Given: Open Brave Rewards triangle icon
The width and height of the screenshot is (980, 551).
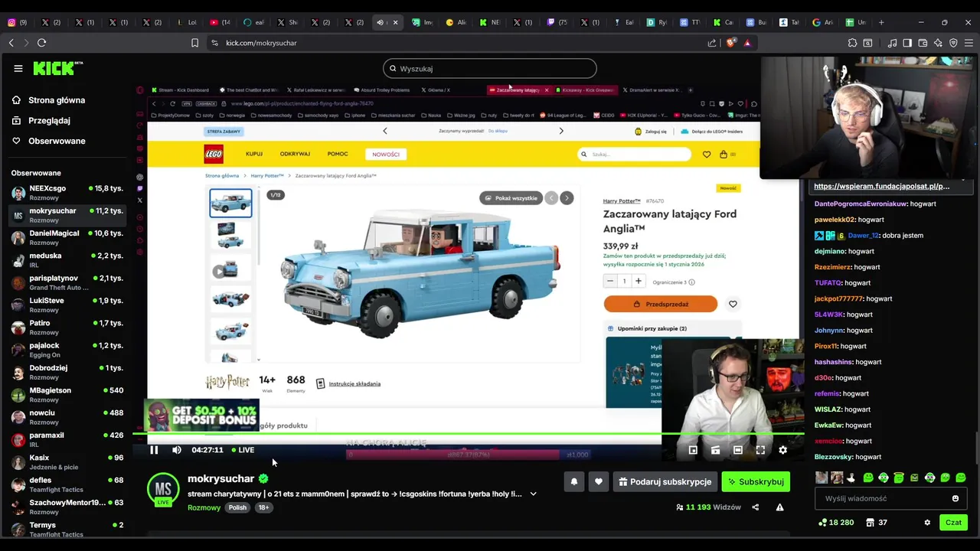Looking at the screenshot, I should 747,43.
